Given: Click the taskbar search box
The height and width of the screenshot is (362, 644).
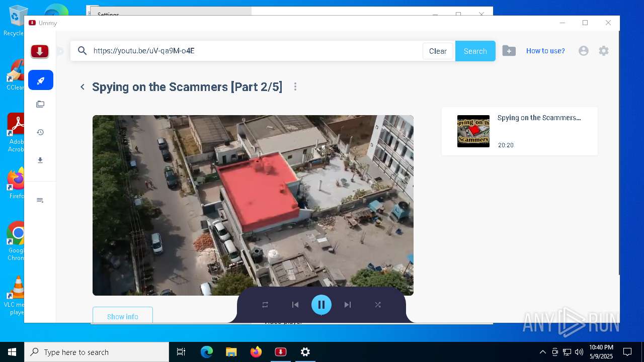Looking at the screenshot, I should click(x=97, y=352).
